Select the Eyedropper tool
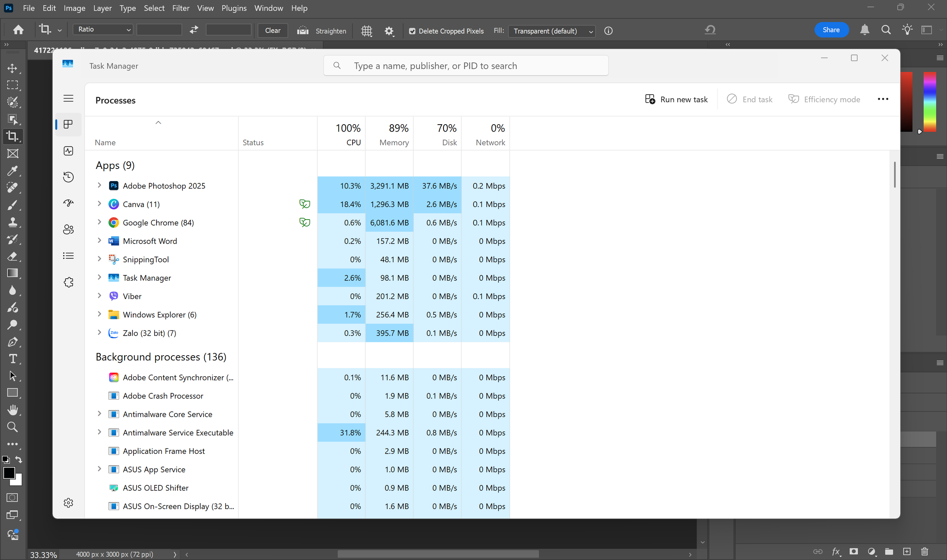This screenshot has height=560, width=947. 12,171
